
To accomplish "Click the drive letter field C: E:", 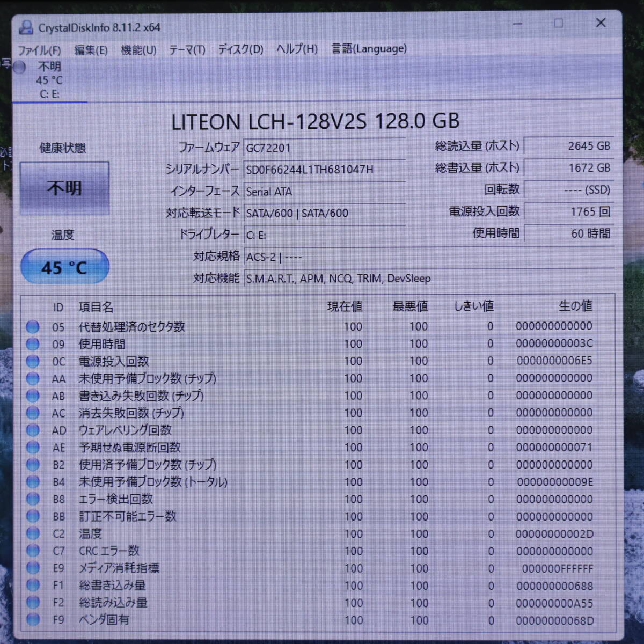I will point(325,235).
